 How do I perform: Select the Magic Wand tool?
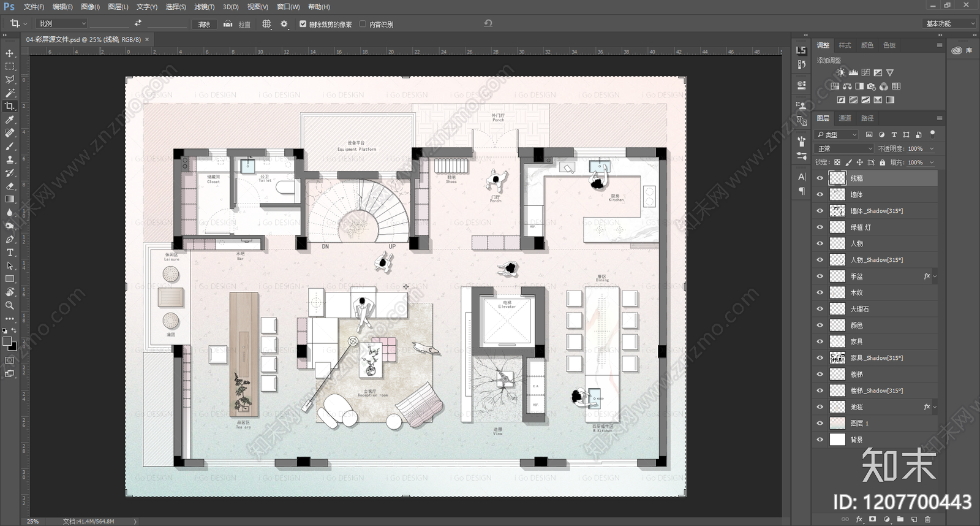(10, 93)
